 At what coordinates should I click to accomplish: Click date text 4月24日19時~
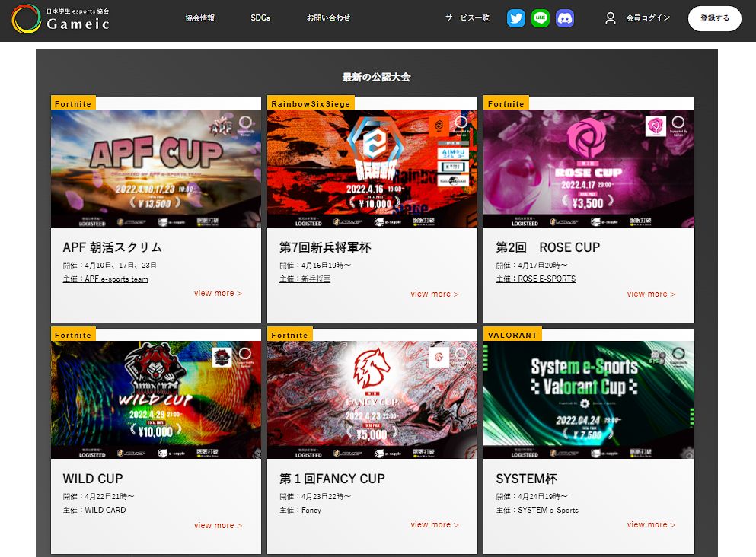point(543,496)
